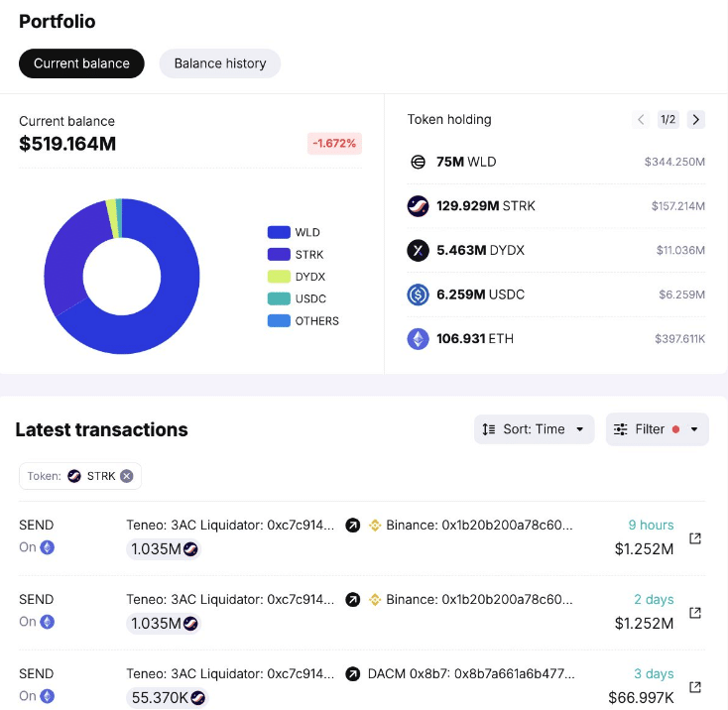The width and height of the screenshot is (728, 710).
Task: Go to previous token holding page
Action: coord(641,120)
